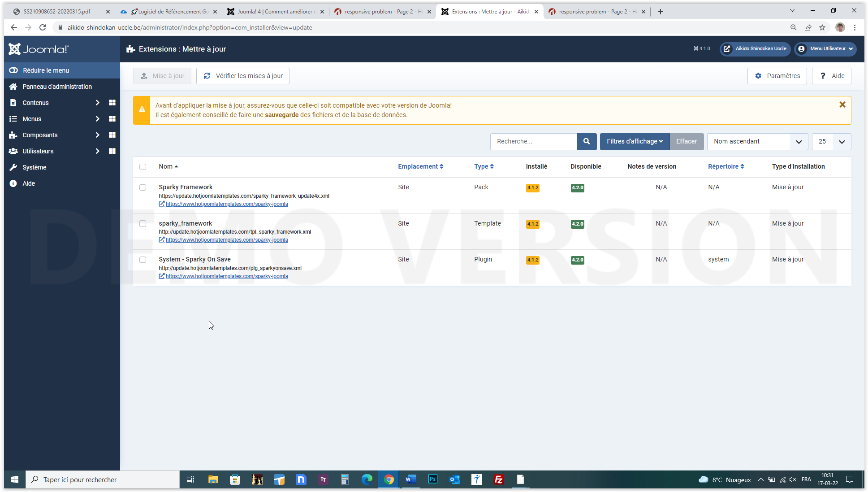
Task: Open Menus dashboard grid icon
Action: pyautogui.click(x=112, y=119)
